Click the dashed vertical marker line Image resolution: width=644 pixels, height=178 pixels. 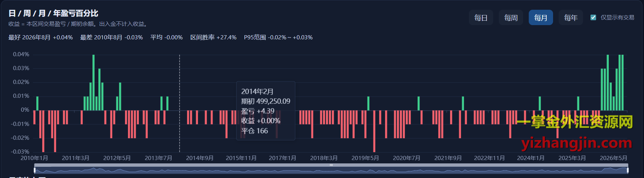point(180,103)
